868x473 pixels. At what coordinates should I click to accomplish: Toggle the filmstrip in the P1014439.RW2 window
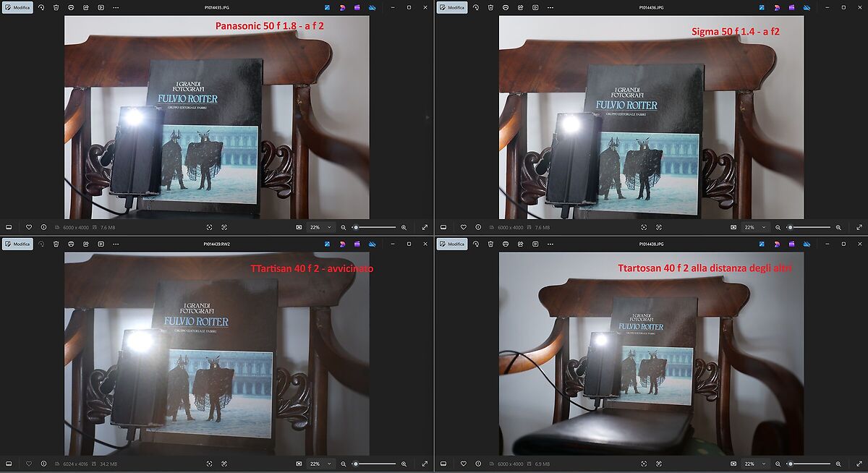(x=9, y=464)
